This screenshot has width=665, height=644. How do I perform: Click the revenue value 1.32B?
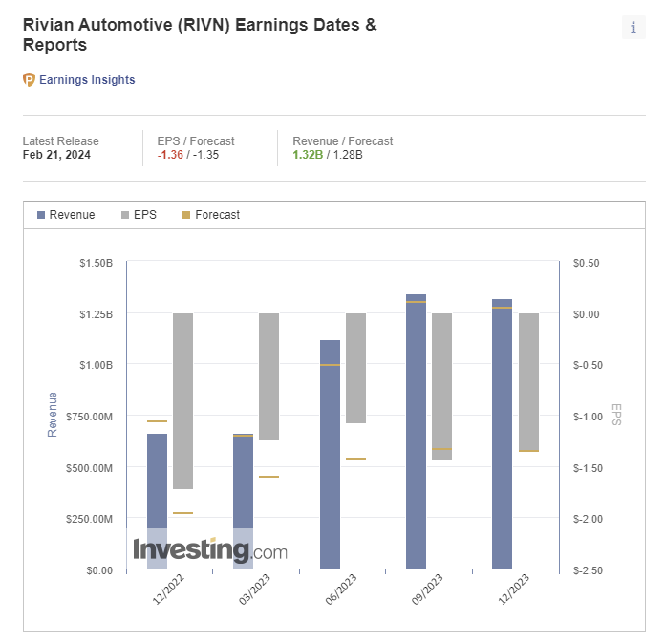point(308,155)
